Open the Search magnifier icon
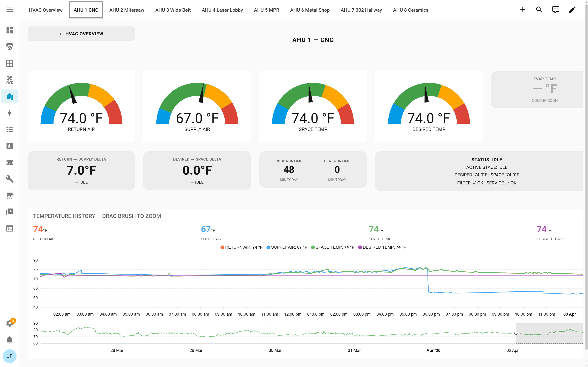 click(x=539, y=10)
